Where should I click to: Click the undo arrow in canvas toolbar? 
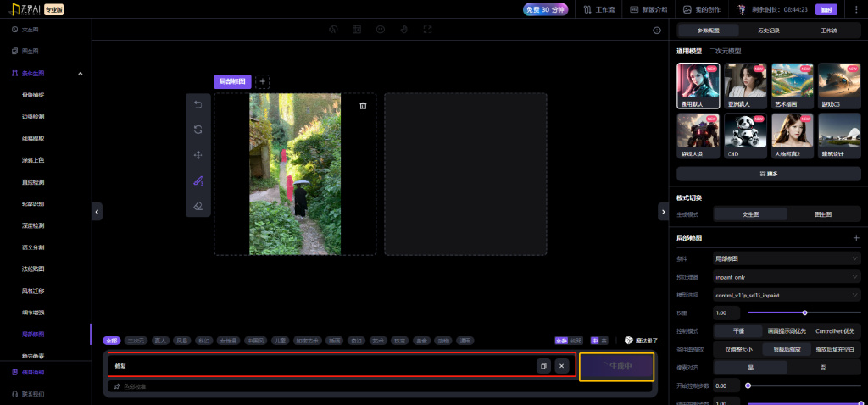coord(198,104)
